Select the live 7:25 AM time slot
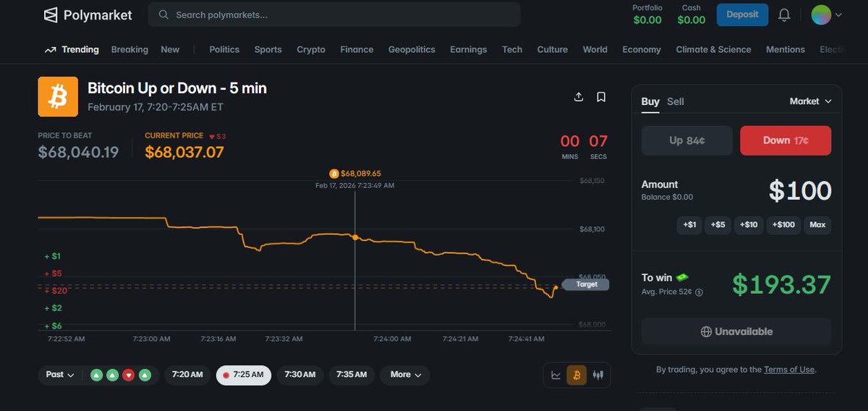Image resolution: width=868 pixels, height=411 pixels. tap(244, 375)
